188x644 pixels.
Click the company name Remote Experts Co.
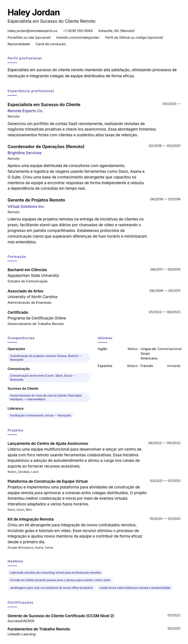(25, 111)
